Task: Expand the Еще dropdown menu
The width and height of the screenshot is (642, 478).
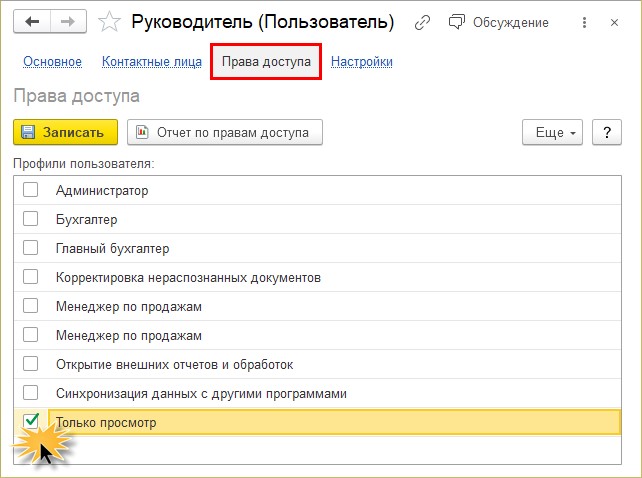Action: [552, 132]
